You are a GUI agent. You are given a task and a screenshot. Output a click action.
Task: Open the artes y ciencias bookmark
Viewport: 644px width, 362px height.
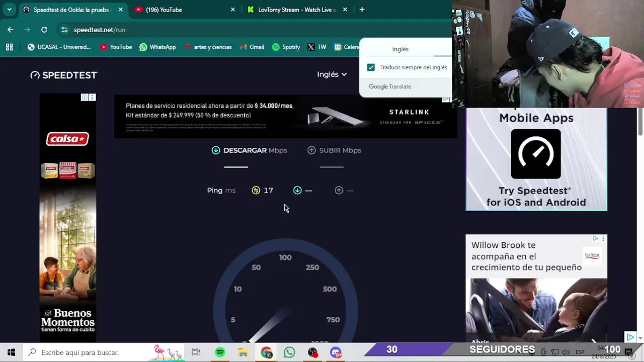207,47
